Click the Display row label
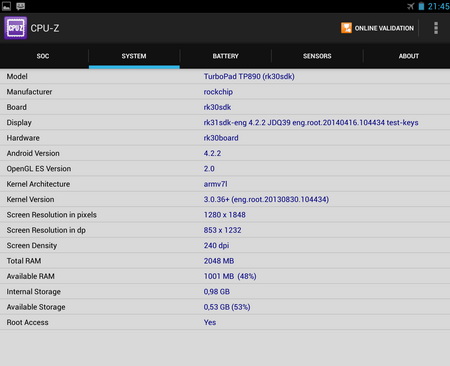 [19, 122]
